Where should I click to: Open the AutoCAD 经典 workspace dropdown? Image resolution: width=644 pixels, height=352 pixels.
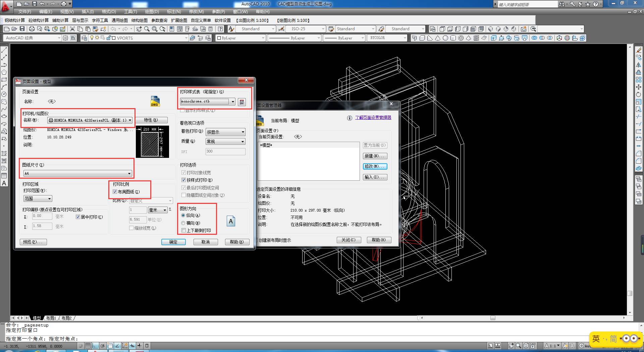click(33, 38)
